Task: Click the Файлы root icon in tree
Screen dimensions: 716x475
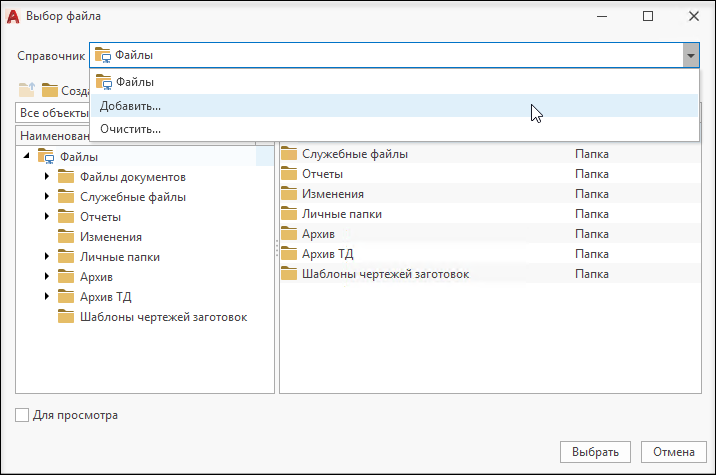Action: point(46,156)
